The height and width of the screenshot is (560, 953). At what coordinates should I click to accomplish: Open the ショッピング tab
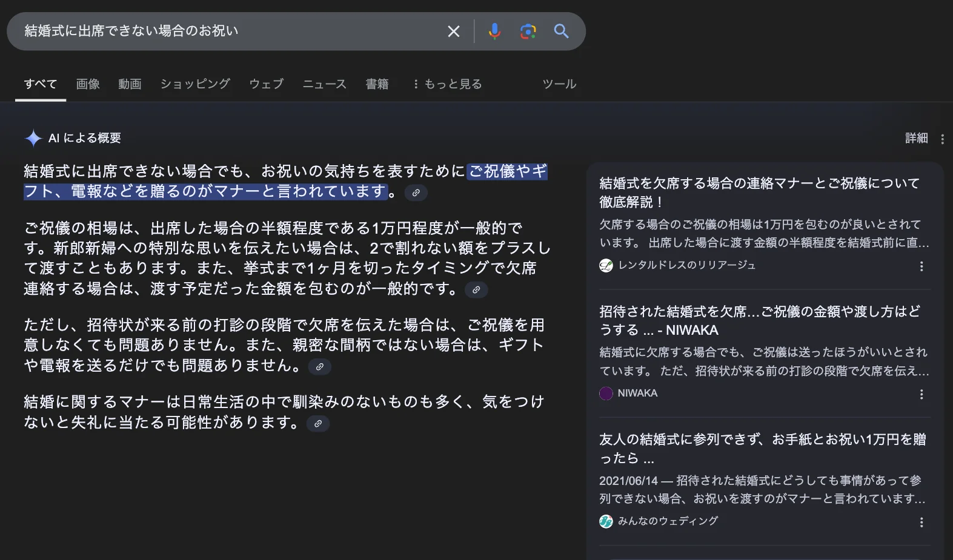[195, 84]
